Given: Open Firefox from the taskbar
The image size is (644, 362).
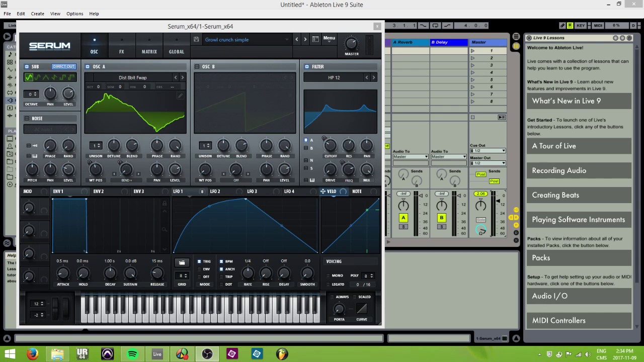Looking at the screenshot, I should 33,354.
